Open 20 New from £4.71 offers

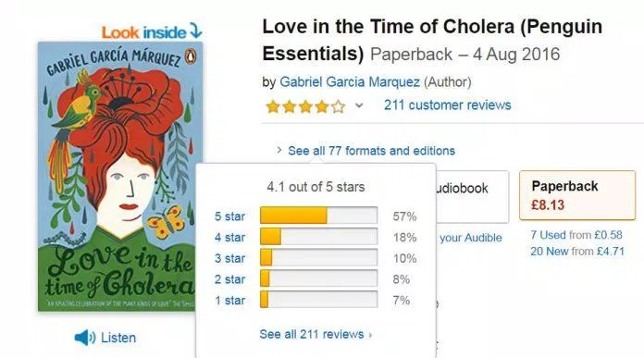[577, 252]
